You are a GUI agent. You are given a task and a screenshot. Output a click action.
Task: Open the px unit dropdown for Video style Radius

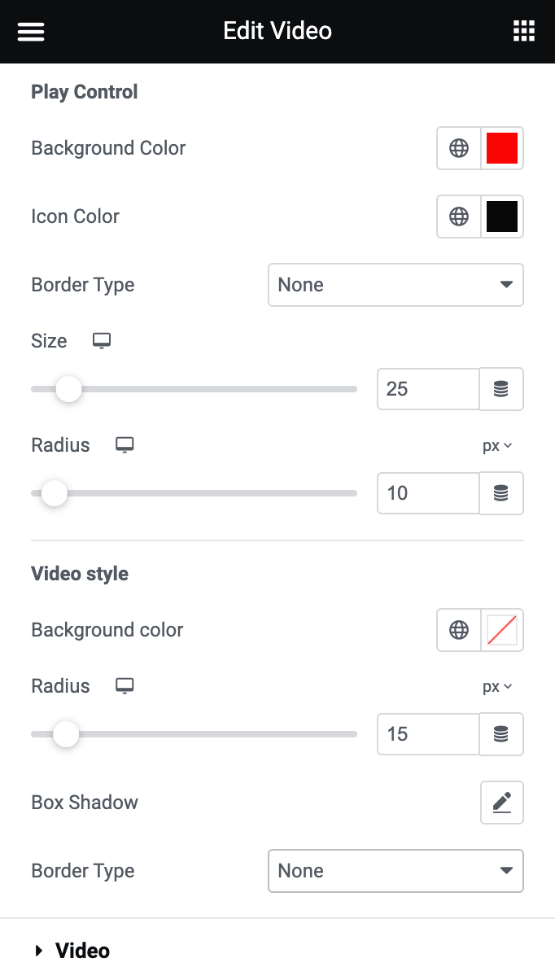pos(497,686)
